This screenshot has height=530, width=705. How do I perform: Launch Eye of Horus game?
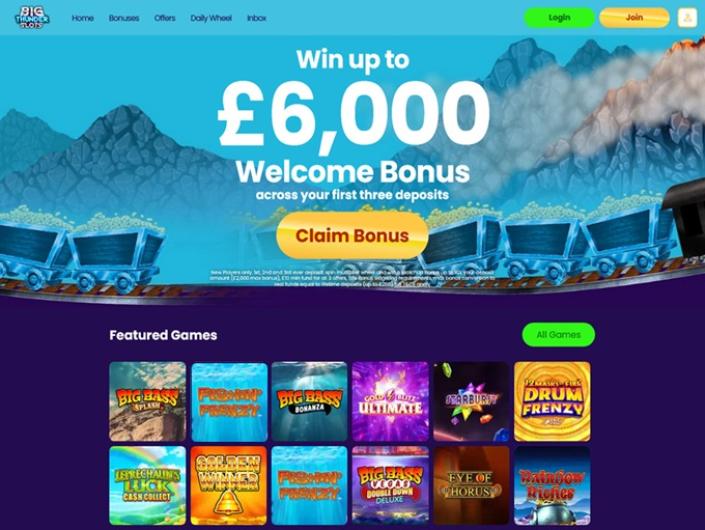coord(471,485)
